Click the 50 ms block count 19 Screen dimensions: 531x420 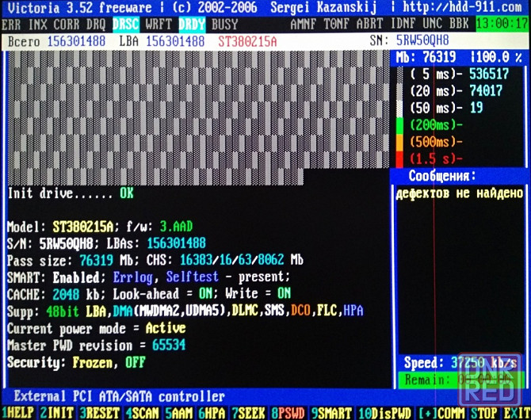coord(476,108)
